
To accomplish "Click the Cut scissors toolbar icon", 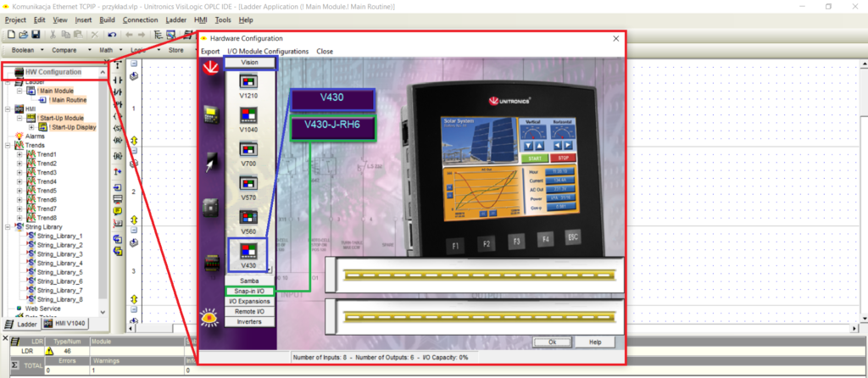I will coord(53,35).
